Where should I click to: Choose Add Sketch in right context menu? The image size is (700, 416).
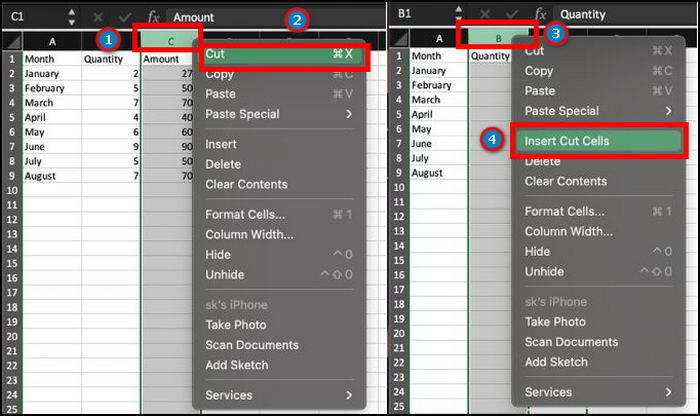pyautogui.click(x=598, y=362)
